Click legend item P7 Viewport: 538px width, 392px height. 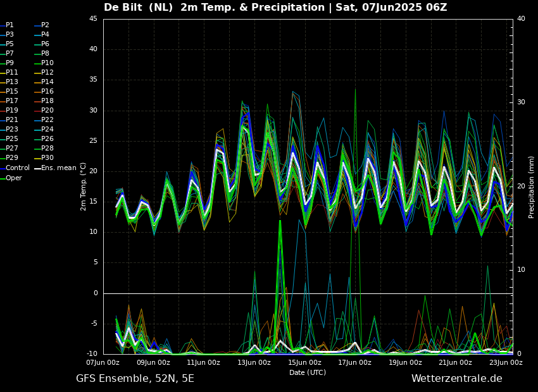pos(7,54)
